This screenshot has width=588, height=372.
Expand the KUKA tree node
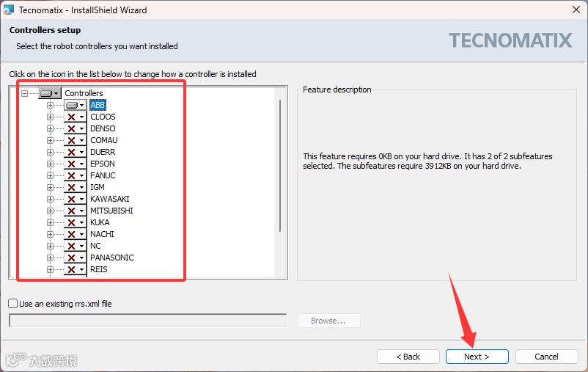tap(50, 222)
